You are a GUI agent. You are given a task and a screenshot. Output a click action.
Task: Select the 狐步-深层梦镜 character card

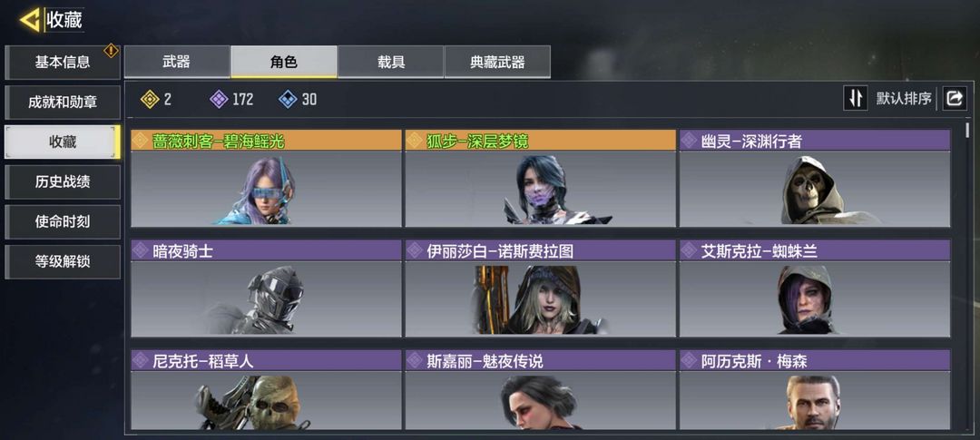541,178
